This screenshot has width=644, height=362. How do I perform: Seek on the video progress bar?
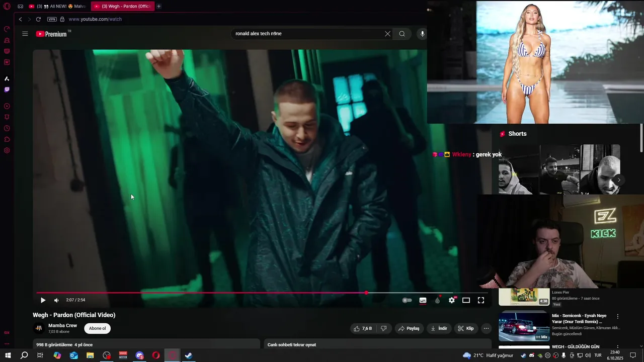pos(262,293)
